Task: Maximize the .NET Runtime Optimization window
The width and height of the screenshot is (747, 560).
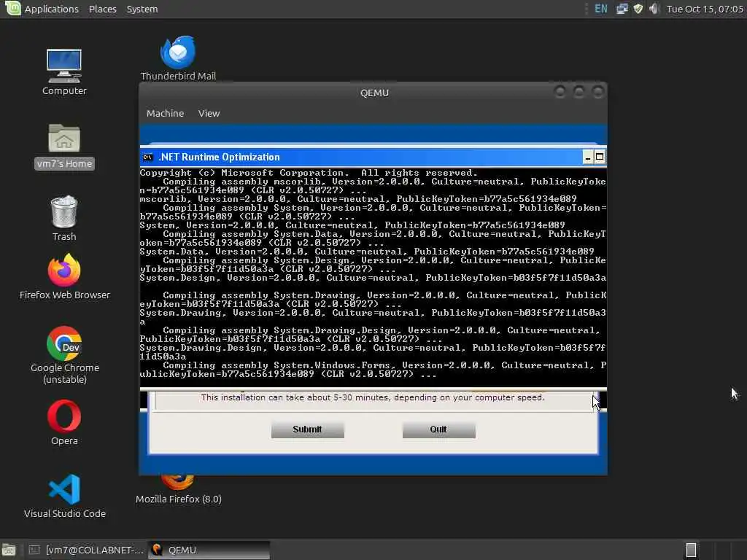Action: (600, 157)
